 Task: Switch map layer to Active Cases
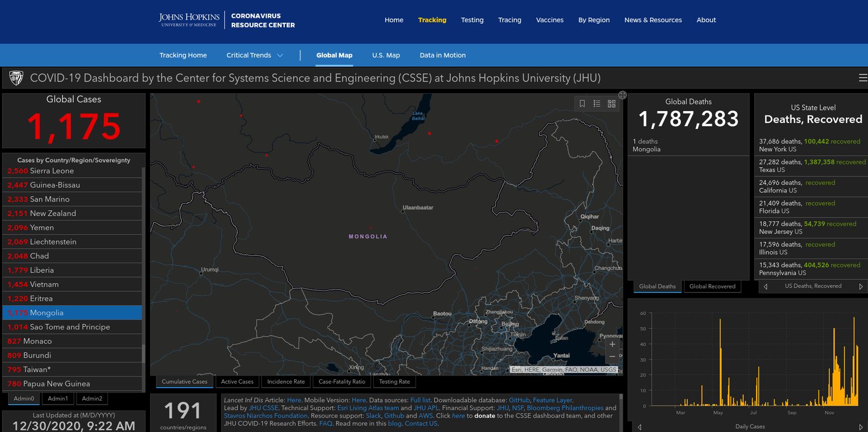point(237,382)
